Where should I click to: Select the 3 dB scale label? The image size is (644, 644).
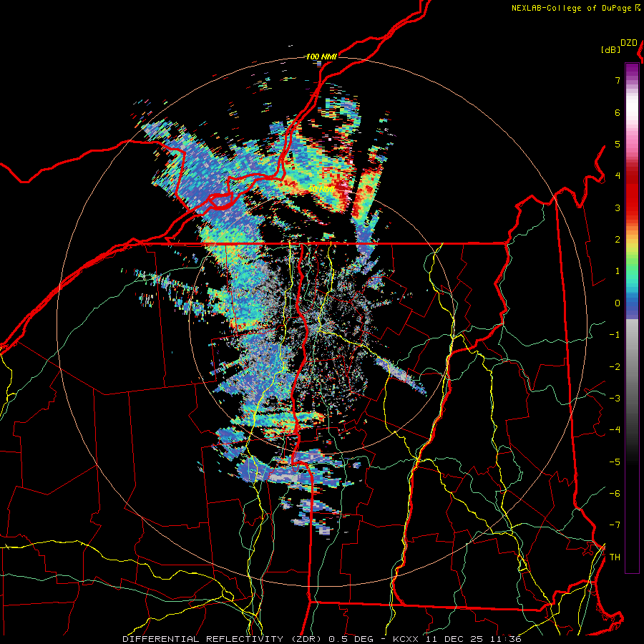point(618,208)
